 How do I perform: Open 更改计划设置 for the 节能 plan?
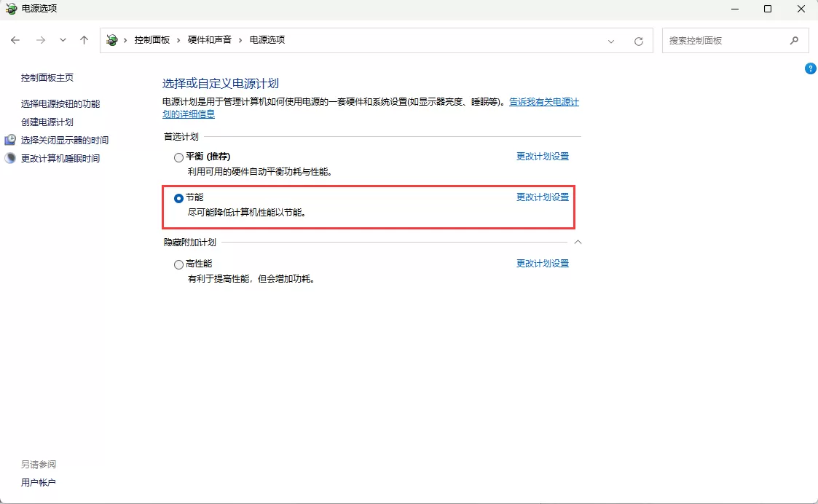[x=543, y=197]
